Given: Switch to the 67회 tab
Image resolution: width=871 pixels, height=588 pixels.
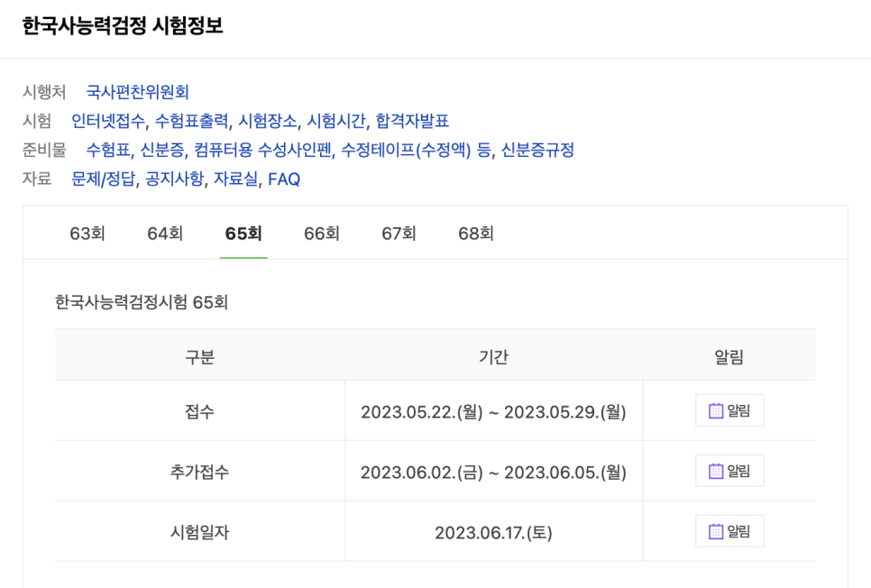Looking at the screenshot, I should point(399,234).
